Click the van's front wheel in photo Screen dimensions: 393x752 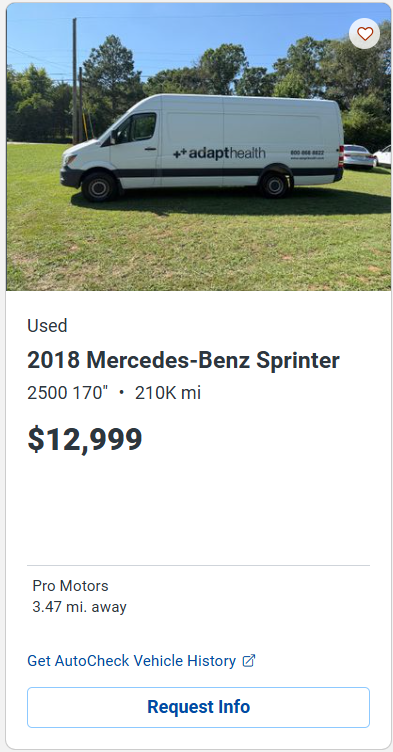tap(99, 187)
